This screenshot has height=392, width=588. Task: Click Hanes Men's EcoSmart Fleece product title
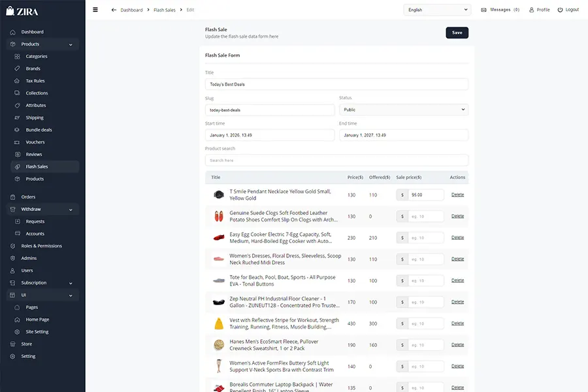pyautogui.click(x=274, y=345)
